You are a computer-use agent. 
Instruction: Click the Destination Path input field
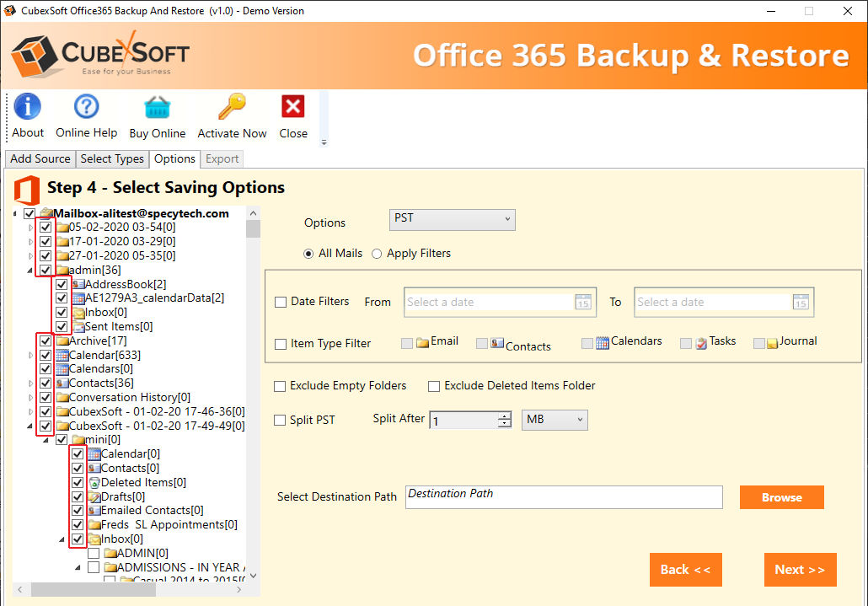click(x=563, y=497)
